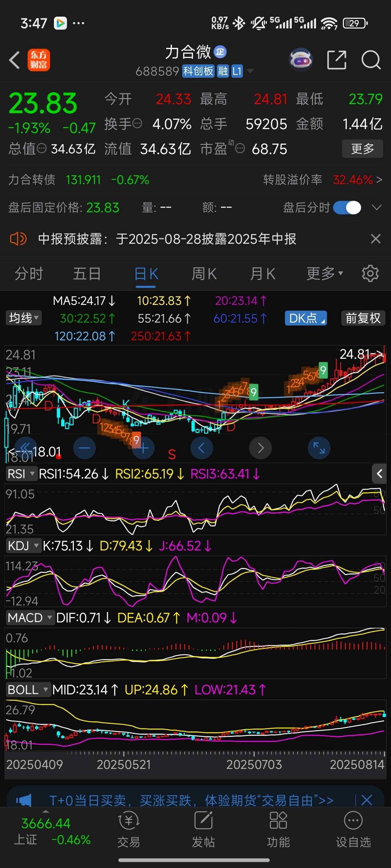Dismiss the 中报预披露 notice

(376, 239)
